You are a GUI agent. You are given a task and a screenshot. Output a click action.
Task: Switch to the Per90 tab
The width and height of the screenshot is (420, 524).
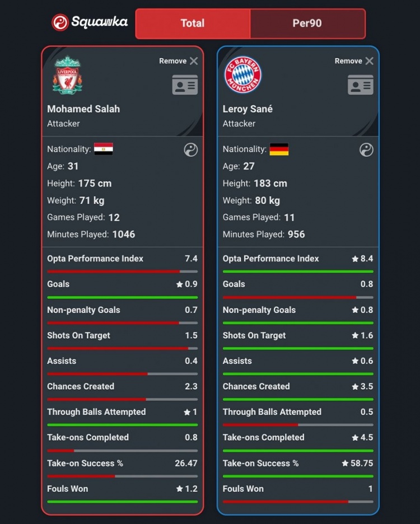tap(307, 24)
